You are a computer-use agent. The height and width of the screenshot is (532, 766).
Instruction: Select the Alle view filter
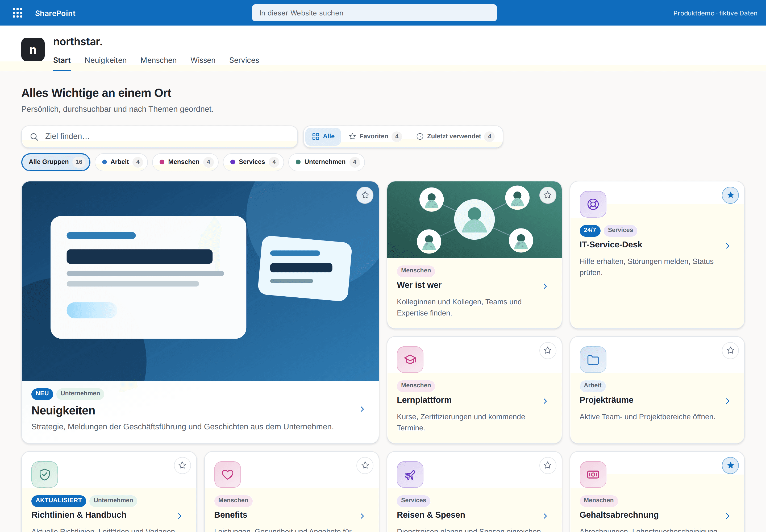[323, 136]
